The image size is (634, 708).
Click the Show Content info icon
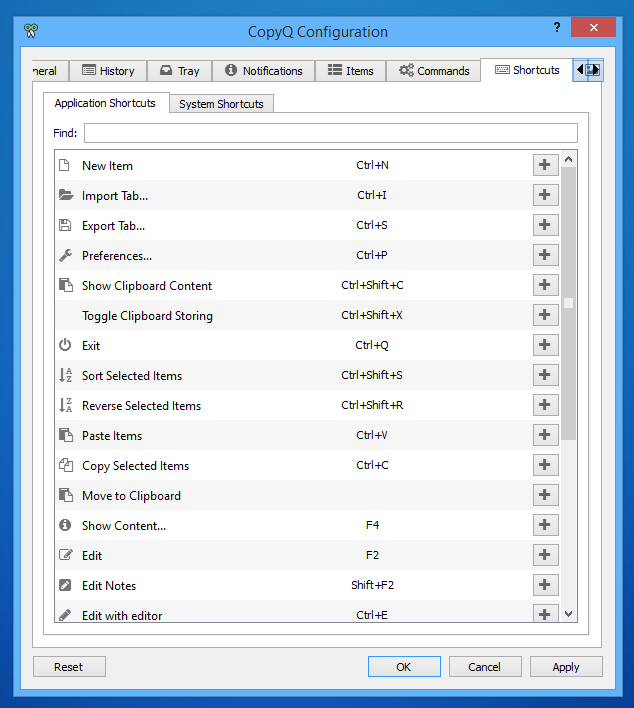(x=65, y=525)
